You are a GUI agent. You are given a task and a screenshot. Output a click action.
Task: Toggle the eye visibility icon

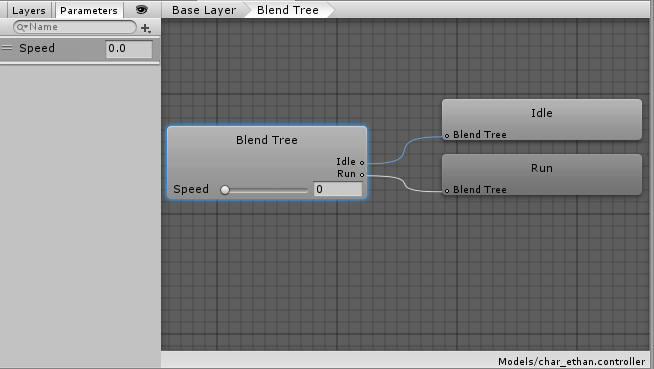(142, 10)
